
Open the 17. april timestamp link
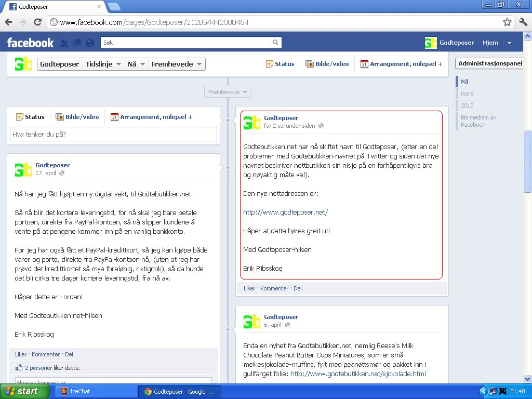(46, 173)
